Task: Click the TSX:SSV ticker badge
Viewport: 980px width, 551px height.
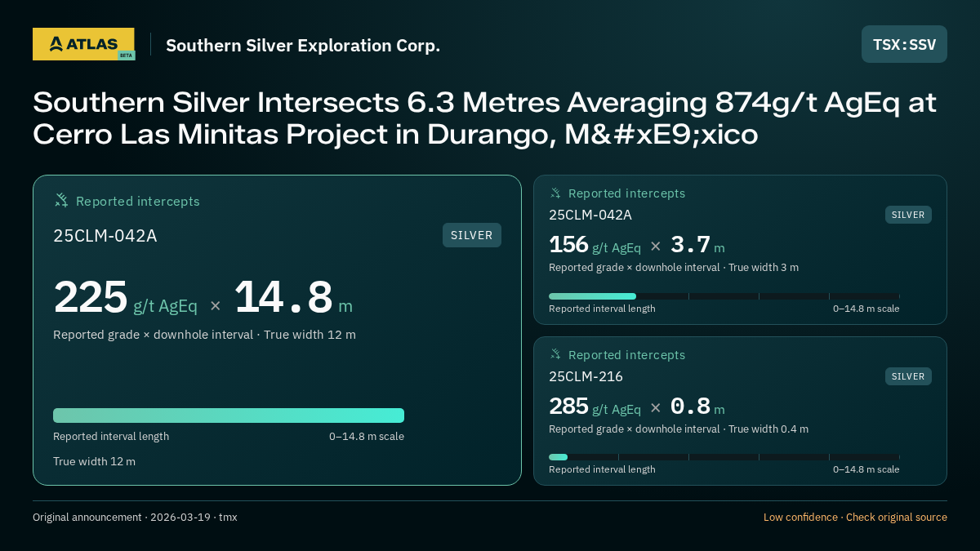Action: (x=904, y=44)
